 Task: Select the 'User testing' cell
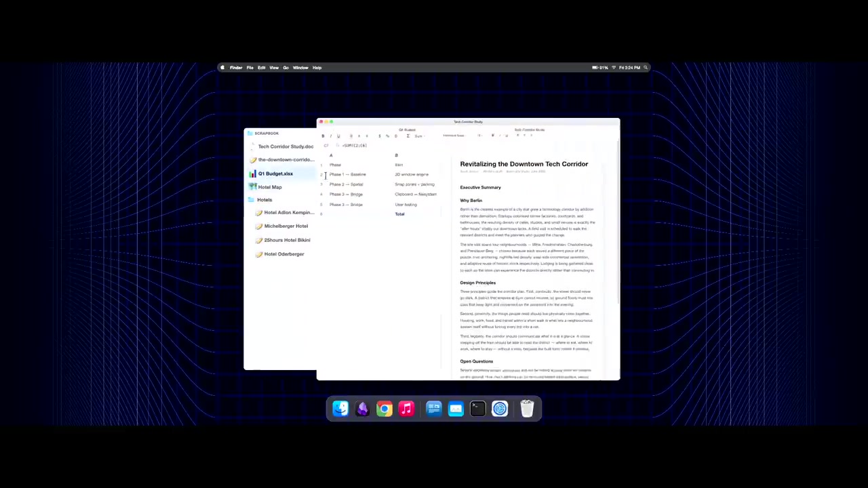(406, 205)
